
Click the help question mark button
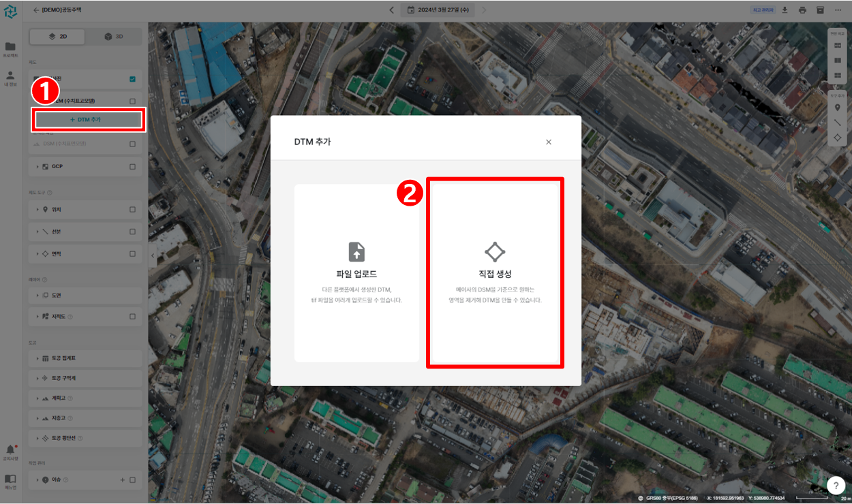coord(836,485)
